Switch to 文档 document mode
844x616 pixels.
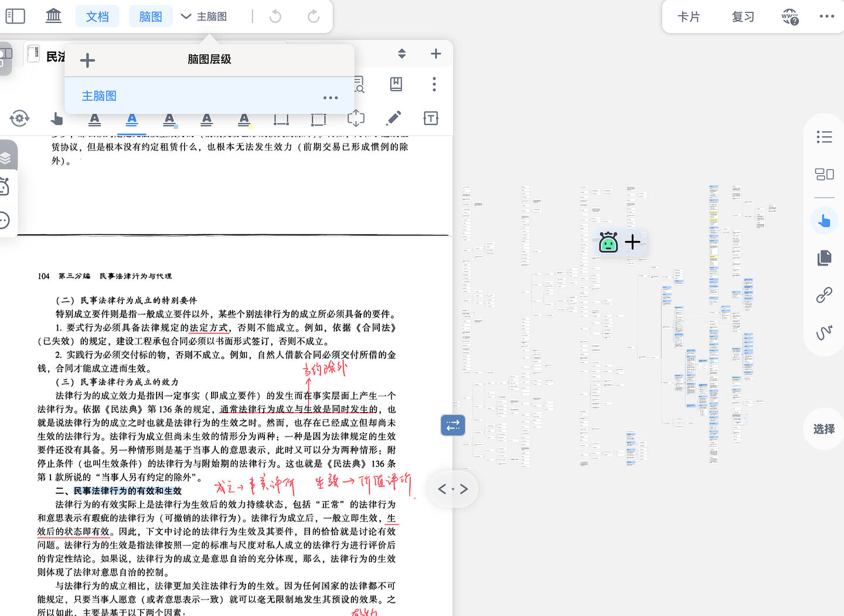pos(97,16)
